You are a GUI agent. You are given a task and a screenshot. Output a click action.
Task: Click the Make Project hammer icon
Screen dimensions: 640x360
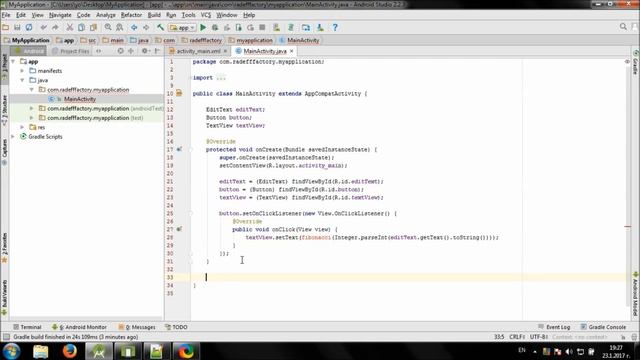(x=160, y=27)
